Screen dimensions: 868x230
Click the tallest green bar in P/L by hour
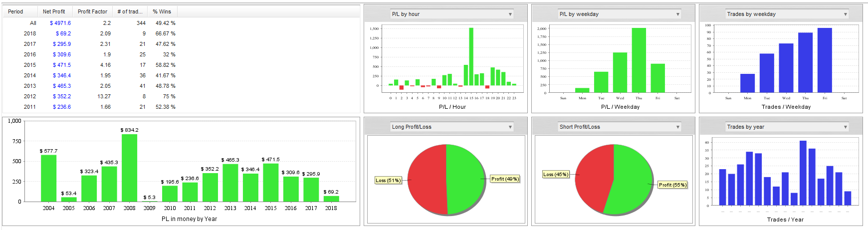click(471, 56)
